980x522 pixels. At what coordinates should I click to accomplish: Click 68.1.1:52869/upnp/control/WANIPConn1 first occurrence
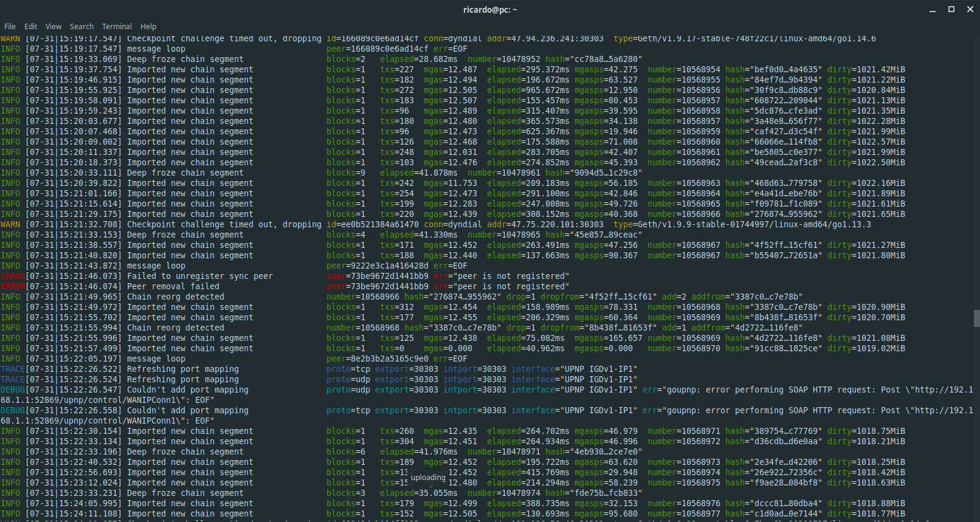(88, 400)
